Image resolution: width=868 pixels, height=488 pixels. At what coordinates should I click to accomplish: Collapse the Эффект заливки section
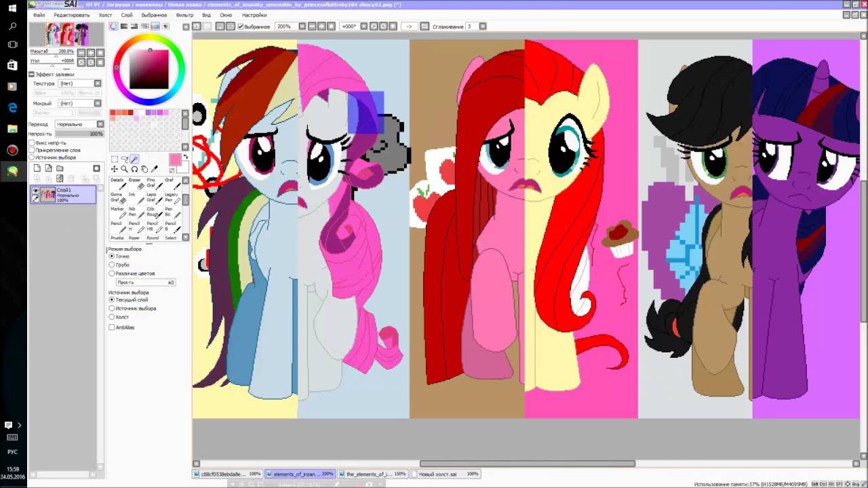(x=31, y=74)
